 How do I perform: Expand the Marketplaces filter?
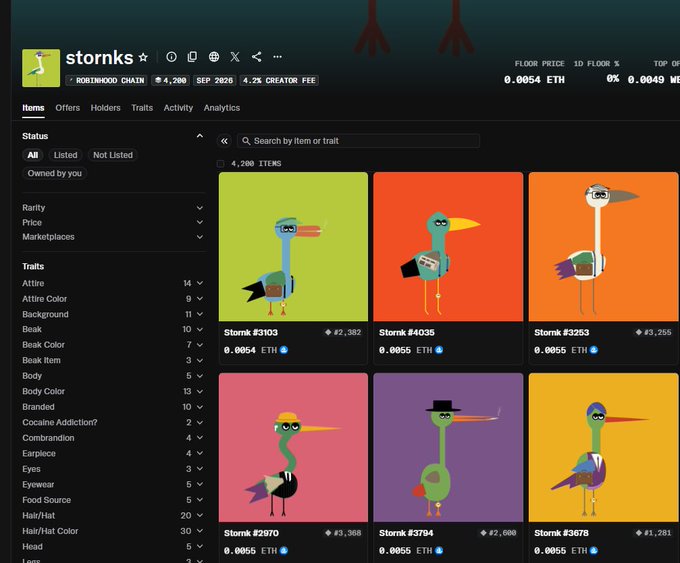113,237
